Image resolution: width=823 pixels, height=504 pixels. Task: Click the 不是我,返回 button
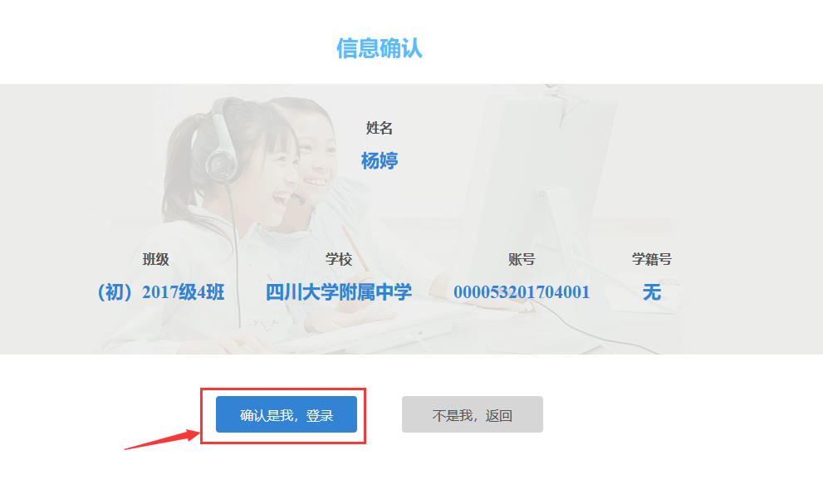click(472, 414)
